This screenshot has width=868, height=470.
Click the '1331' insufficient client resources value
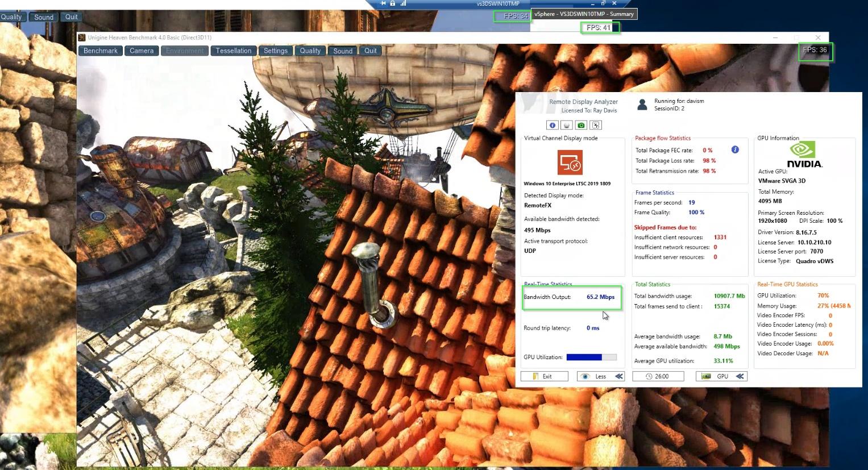coord(720,237)
